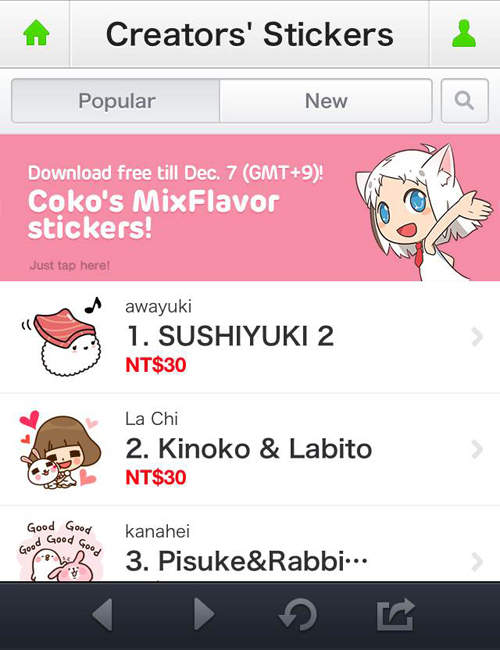Tap the browser forward arrow
Viewport: 500px width, 650px height.
point(204,614)
